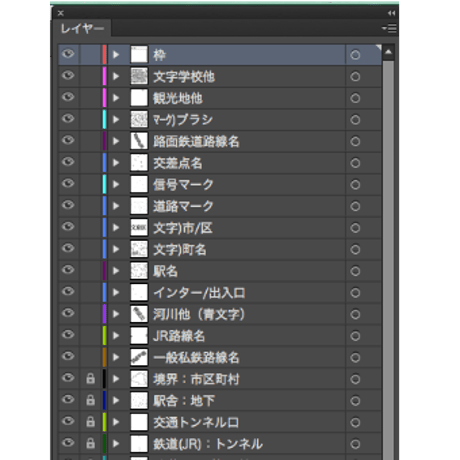Click target circle of JR路線名 layer
Viewport: 460px width, 460px height.
click(x=355, y=336)
